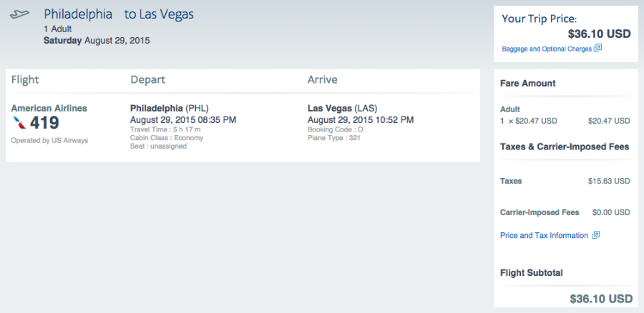Click the Arrive column header

point(322,79)
